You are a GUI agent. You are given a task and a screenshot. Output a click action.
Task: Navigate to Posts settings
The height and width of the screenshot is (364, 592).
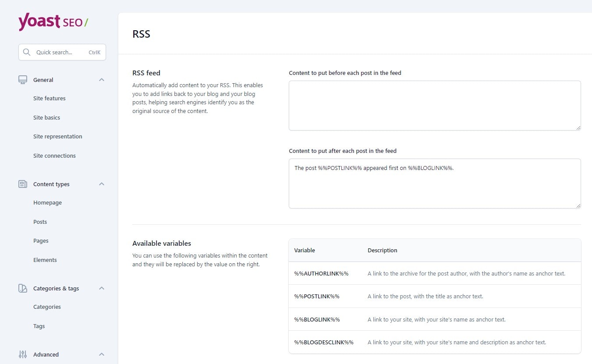[x=40, y=222]
